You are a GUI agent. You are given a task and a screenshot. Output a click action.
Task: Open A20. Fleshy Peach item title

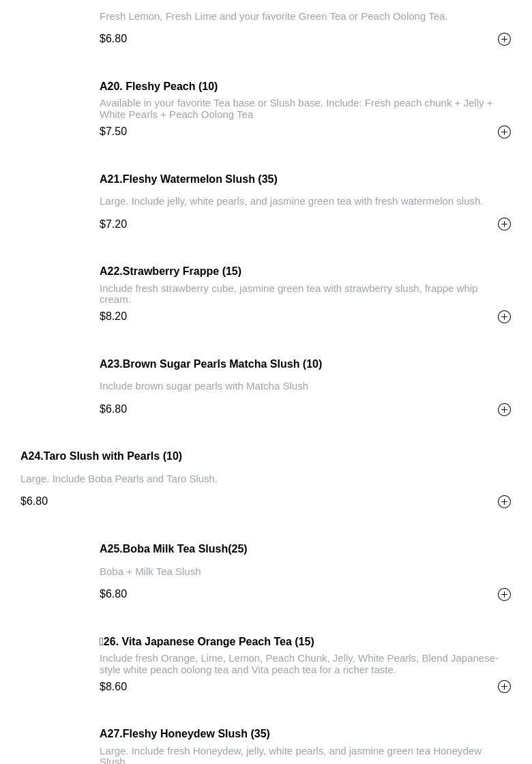point(158,87)
